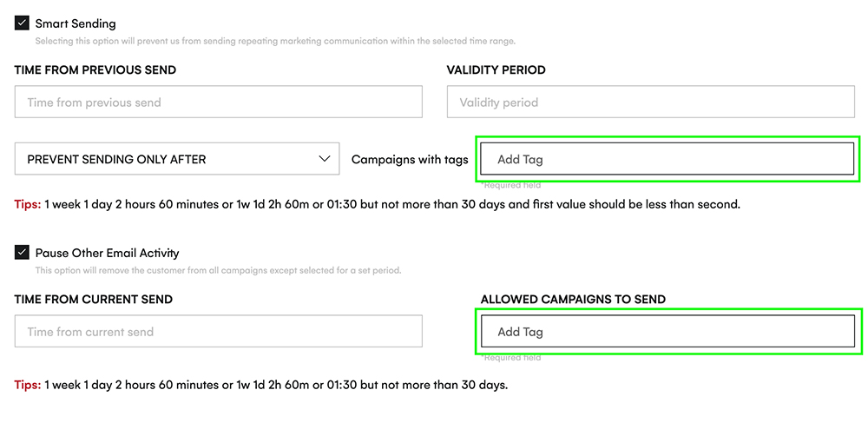
Task: Click the red Tips label under Smart Sending
Action: tap(28, 204)
